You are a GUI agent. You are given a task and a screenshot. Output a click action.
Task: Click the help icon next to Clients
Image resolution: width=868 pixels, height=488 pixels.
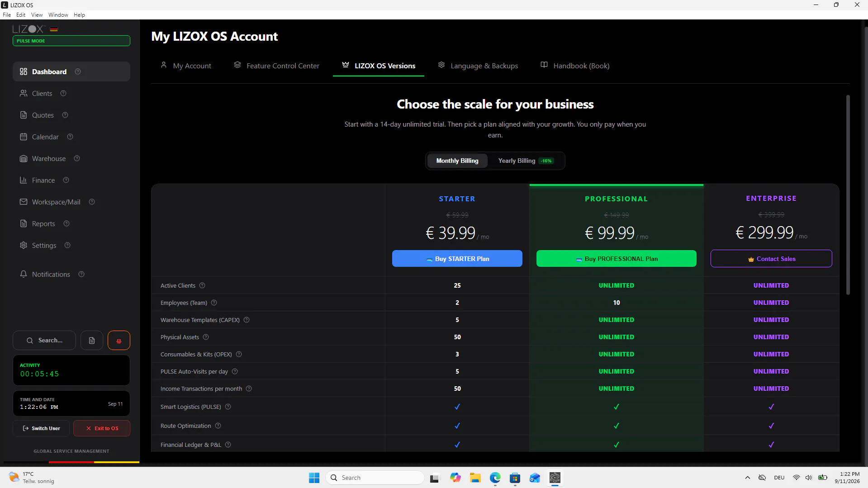point(63,93)
